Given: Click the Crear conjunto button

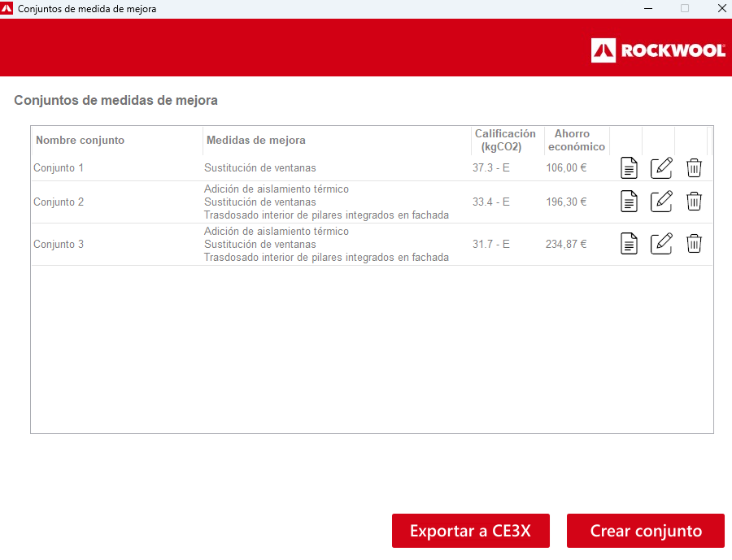Looking at the screenshot, I should (645, 531).
